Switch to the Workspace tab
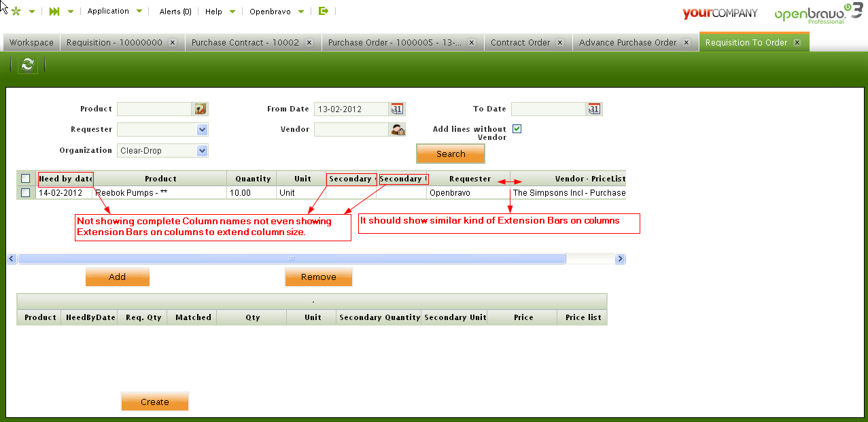The image size is (868, 422). 31,42
